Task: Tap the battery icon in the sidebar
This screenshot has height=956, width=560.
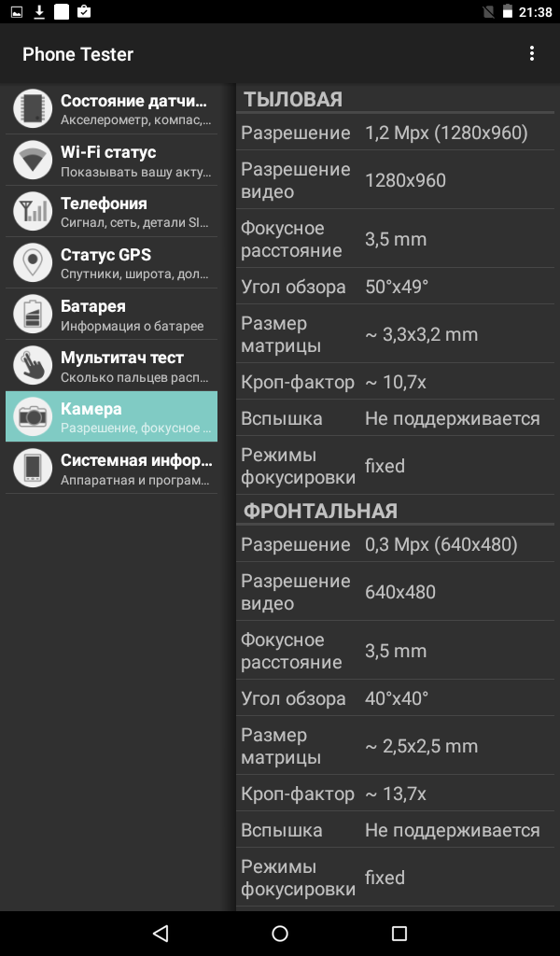Action: (x=33, y=314)
